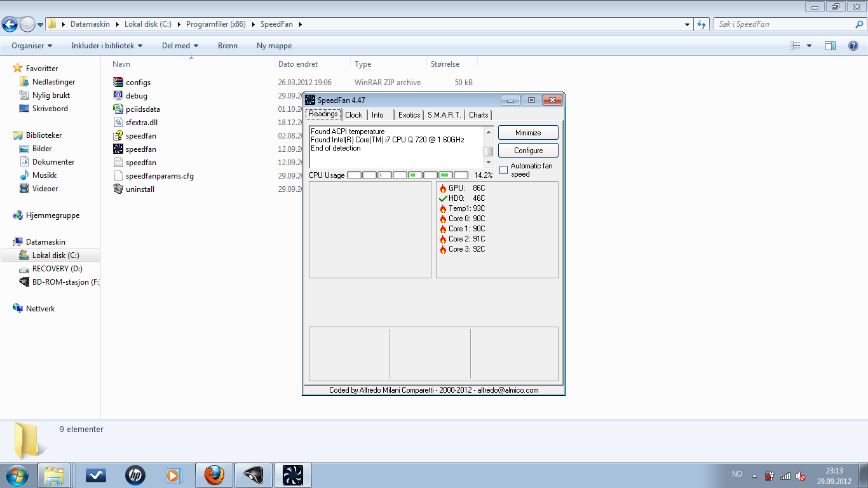Click the Type column header
The image size is (868, 488).
tap(389, 64)
